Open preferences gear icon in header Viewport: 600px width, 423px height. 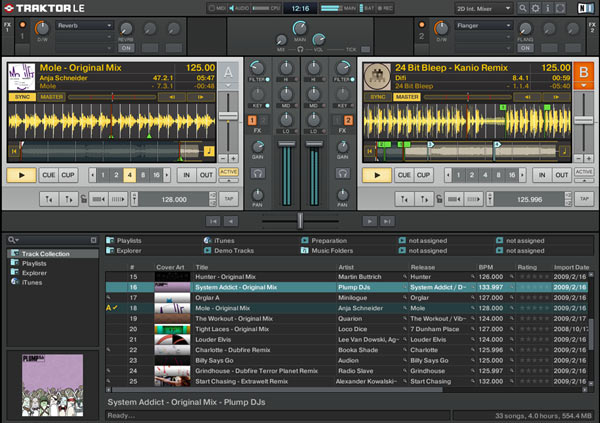(x=535, y=8)
